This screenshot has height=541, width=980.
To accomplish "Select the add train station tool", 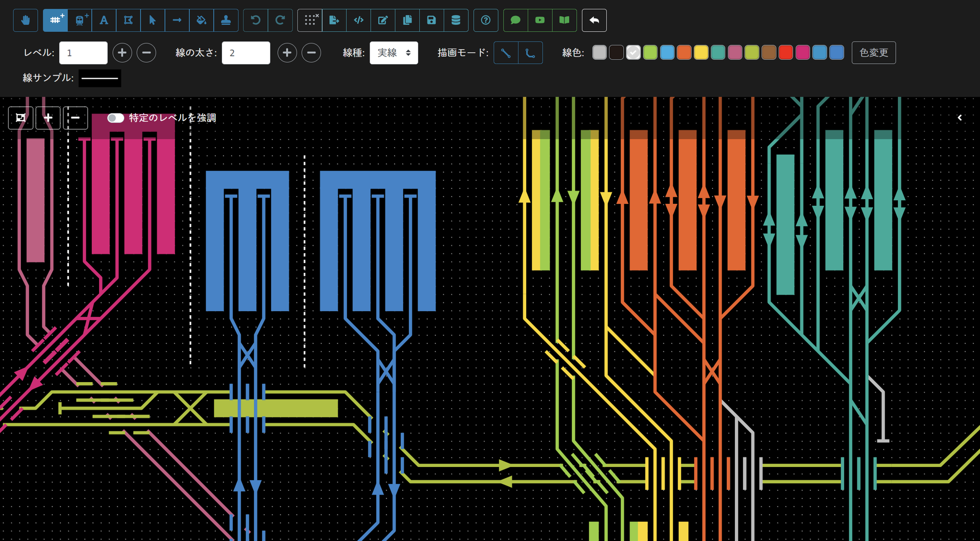I will [80, 20].
